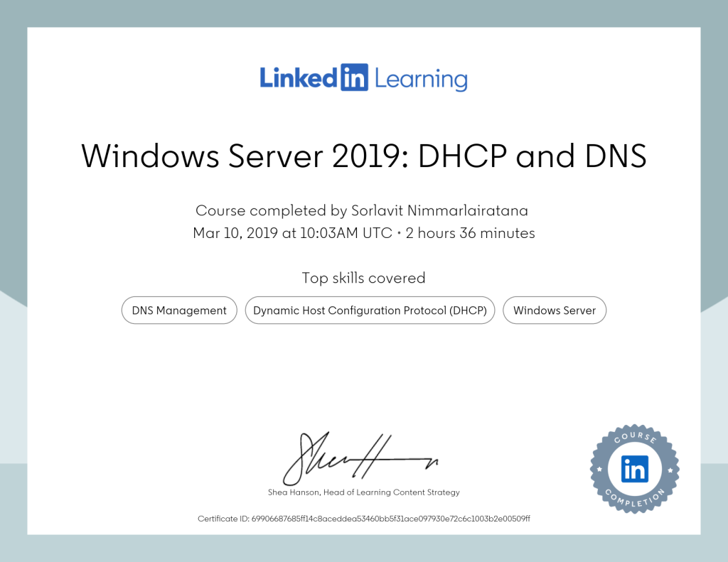Click the 'Learning' word in the header logo
The height and width of the screenshot is (562, 728).
click(421, 80)
